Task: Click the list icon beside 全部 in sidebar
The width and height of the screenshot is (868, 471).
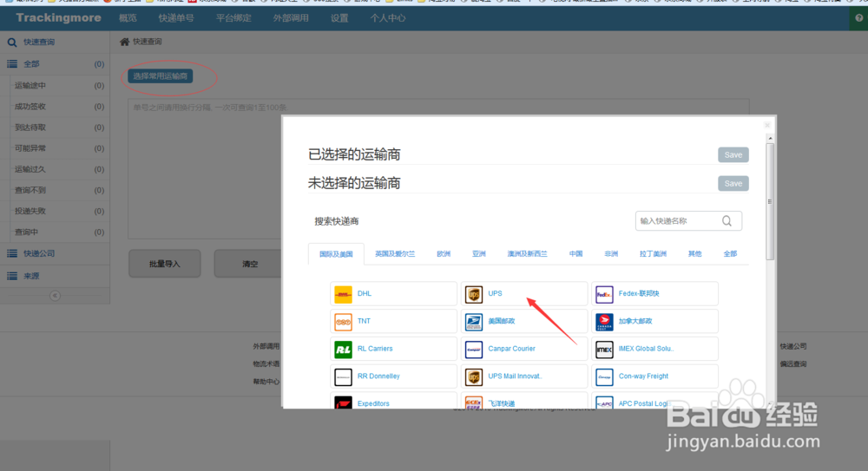Action: pyautogui.click(x=12, y=64)
